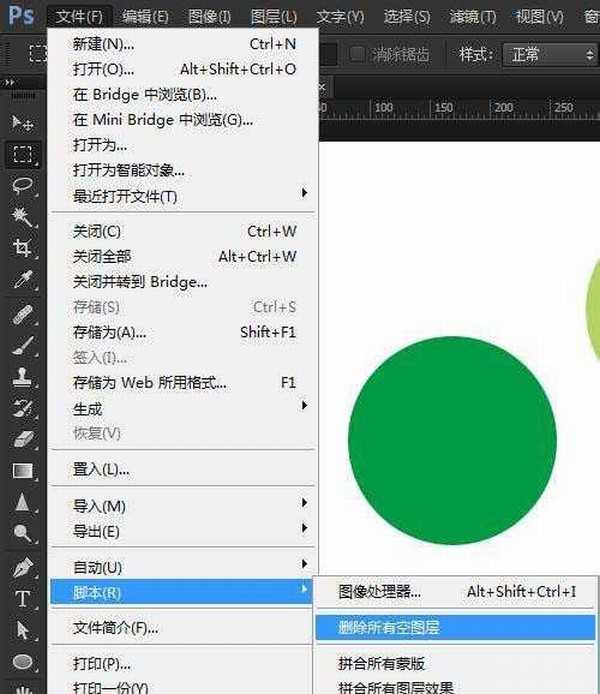Select the Sharpen/Blur tool
This screenshot has height=694, width=600.
coord(22,503)
